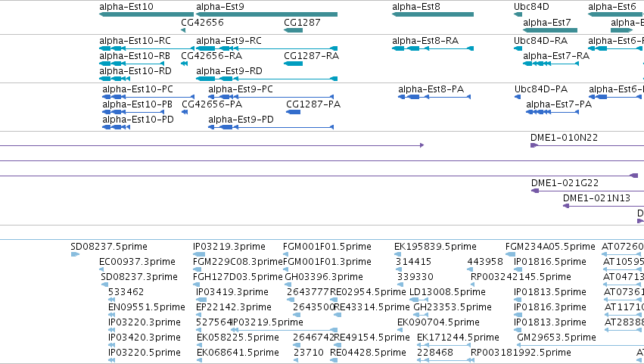Click the Ubc84D gene label
The image size is (644, 364).
tap(531, 7)
